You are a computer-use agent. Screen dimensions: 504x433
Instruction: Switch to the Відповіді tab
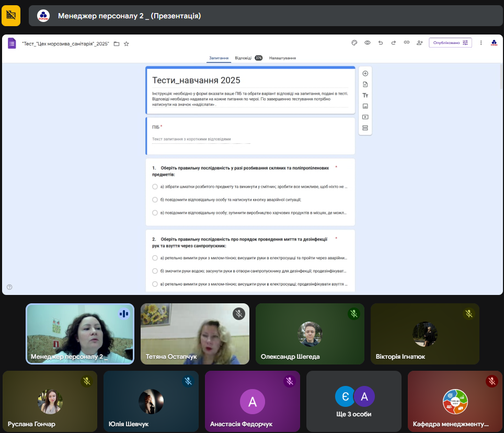pos(243,58)
